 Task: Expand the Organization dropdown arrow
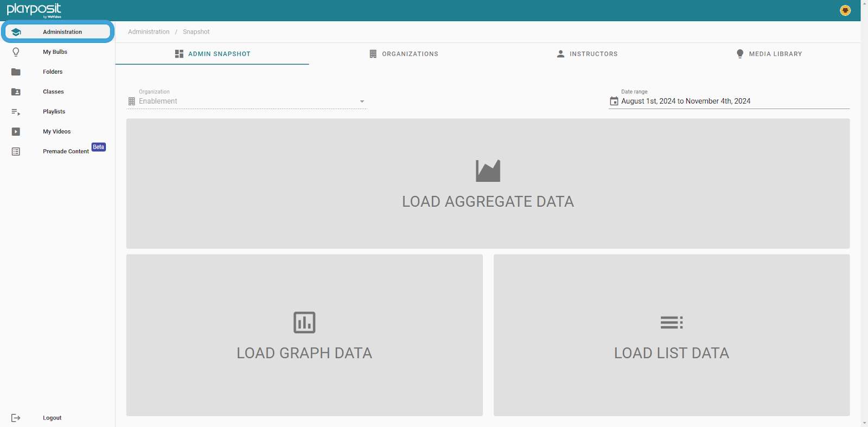(x=362, y=101)
